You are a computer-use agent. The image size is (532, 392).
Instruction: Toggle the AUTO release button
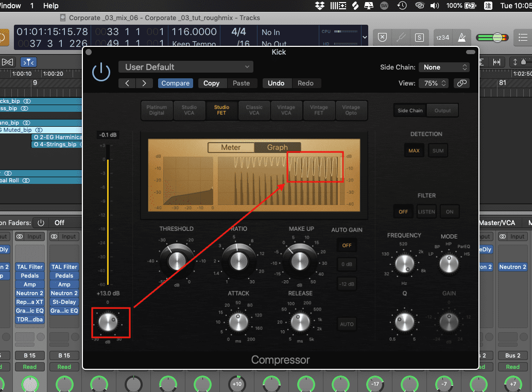[x=347, y=324]
